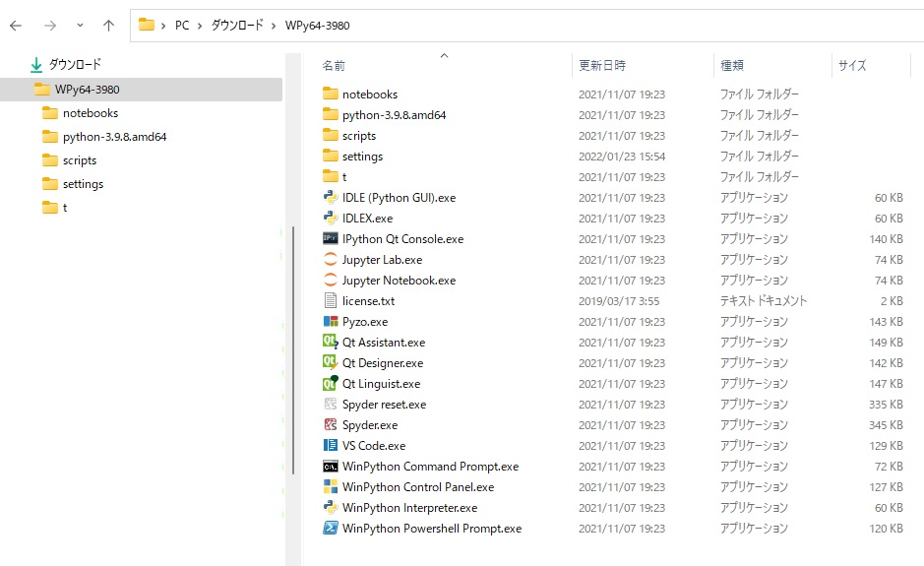
Task: Click the t folder icon in file list
Action: 331,176
